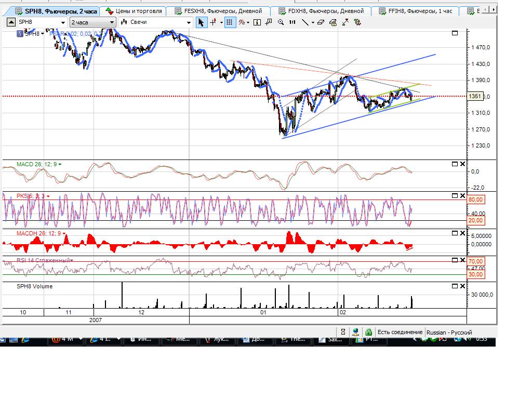Click the 20,00 stochastic level label
Image resolution: width=532 pixels, height=399 pixels.
[476, 220]
